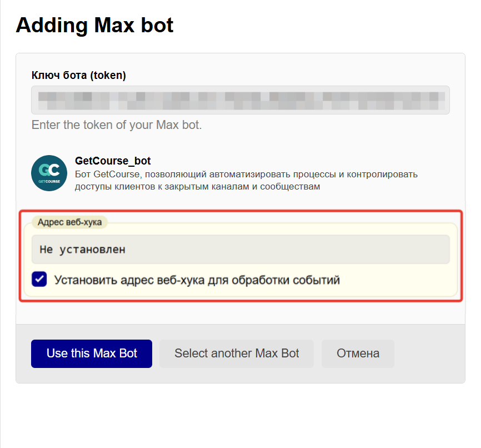Choose 'Select another Max Bot' button
Viewport: 481px width, 448px height.
(x=237, y=354)
